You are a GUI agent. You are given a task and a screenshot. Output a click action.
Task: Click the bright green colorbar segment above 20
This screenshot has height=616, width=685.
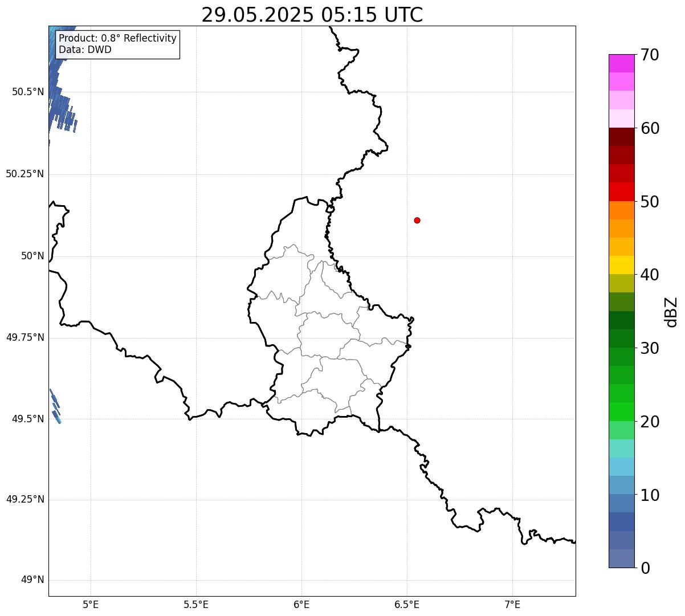621,411
